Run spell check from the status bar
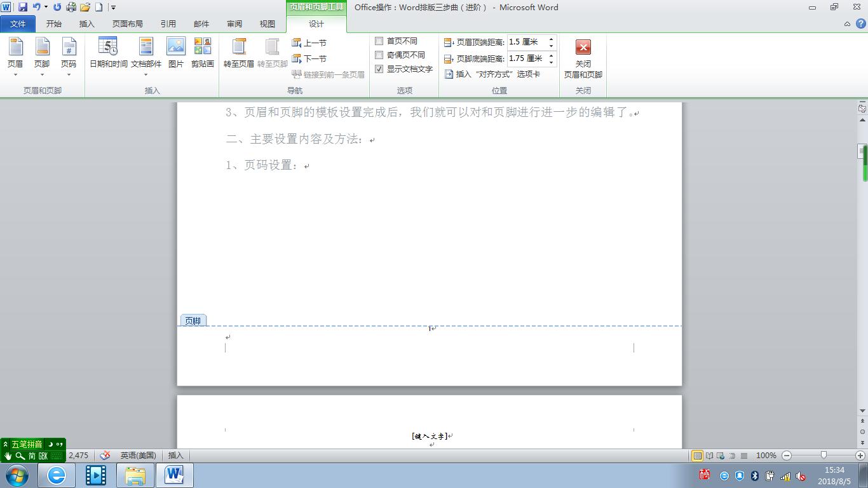Viewport: 868px width, 488px height. coord(105,455)
